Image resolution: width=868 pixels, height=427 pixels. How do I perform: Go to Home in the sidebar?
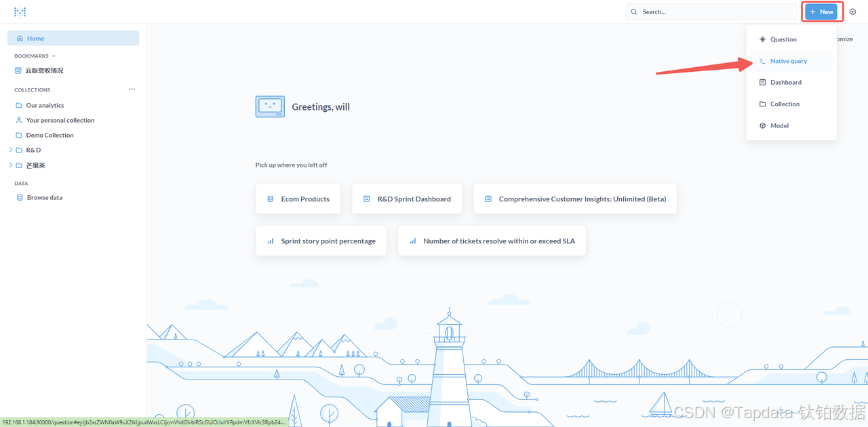[x=73, y=39]
